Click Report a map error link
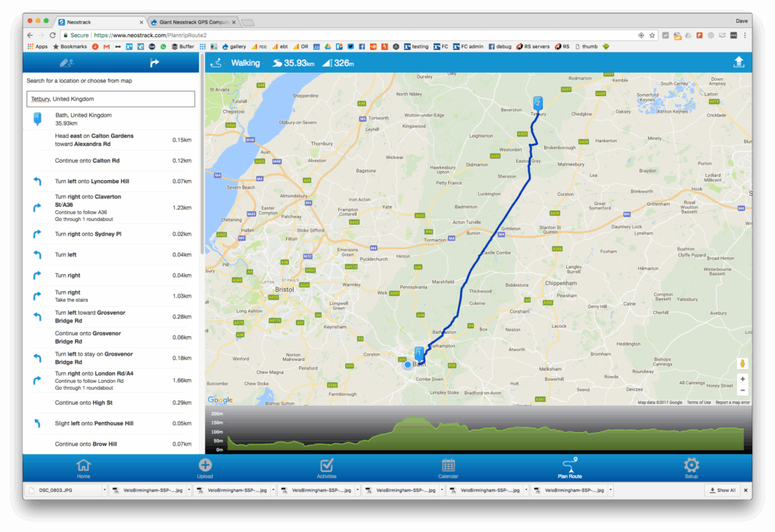Image resolution: width=775 pixels, height=532 pixels. [733, 403]
